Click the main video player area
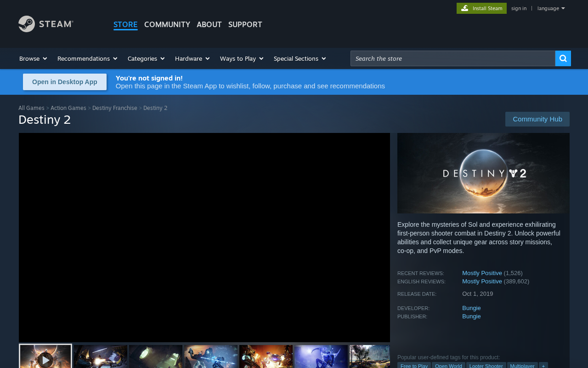The width and height of the screenshot is (588, 368). [x=204, y=237]
